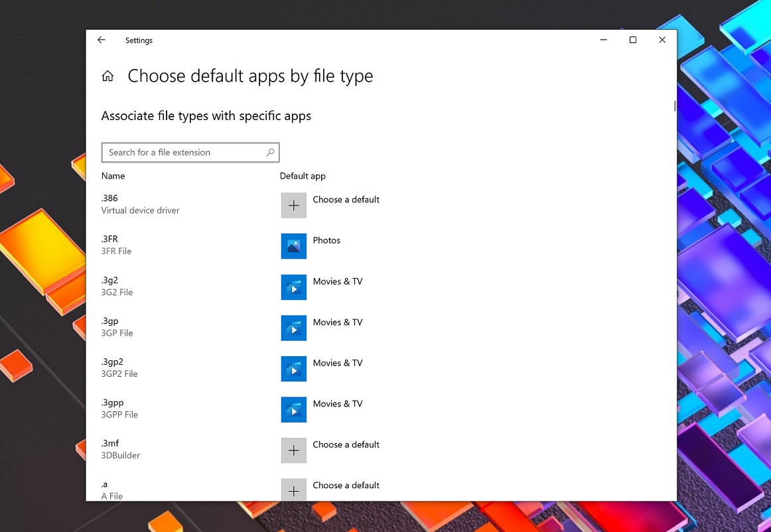Viewport: 771px width, 532px height.
Task: Click the Home icon beside the page title
Action: (107, 76)
